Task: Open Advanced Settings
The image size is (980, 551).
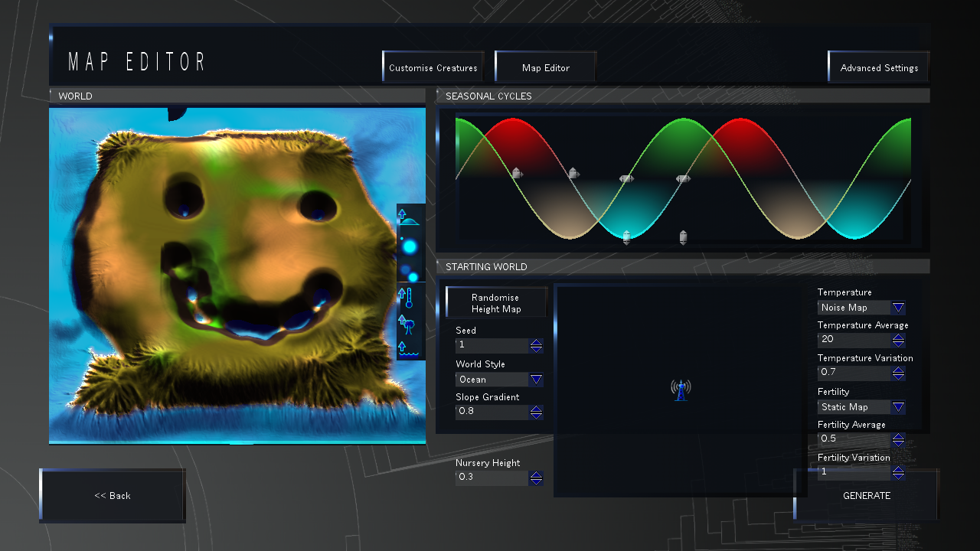Action: 879,67
